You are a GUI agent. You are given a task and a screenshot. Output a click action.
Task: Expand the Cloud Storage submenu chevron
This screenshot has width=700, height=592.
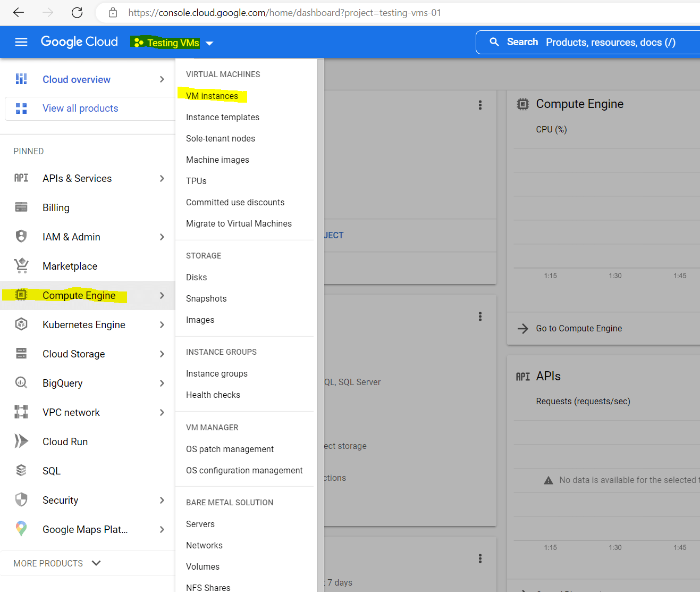point(162,354)
